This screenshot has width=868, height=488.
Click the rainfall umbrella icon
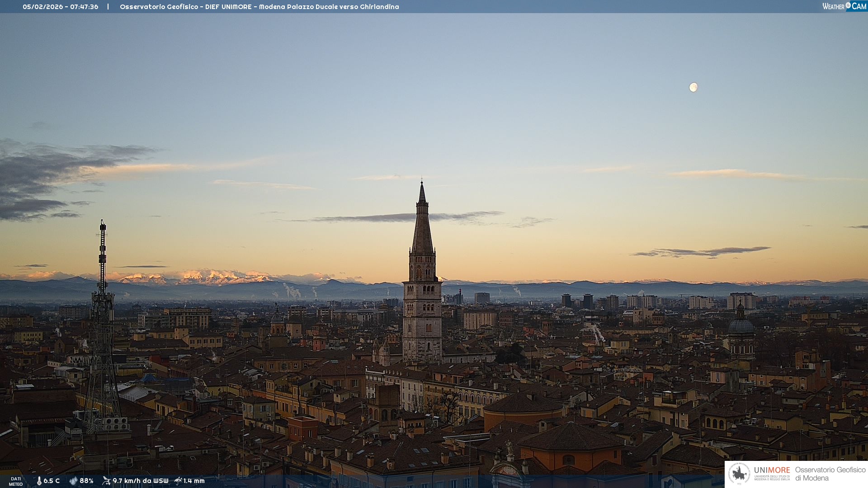[x=178, y=481]
